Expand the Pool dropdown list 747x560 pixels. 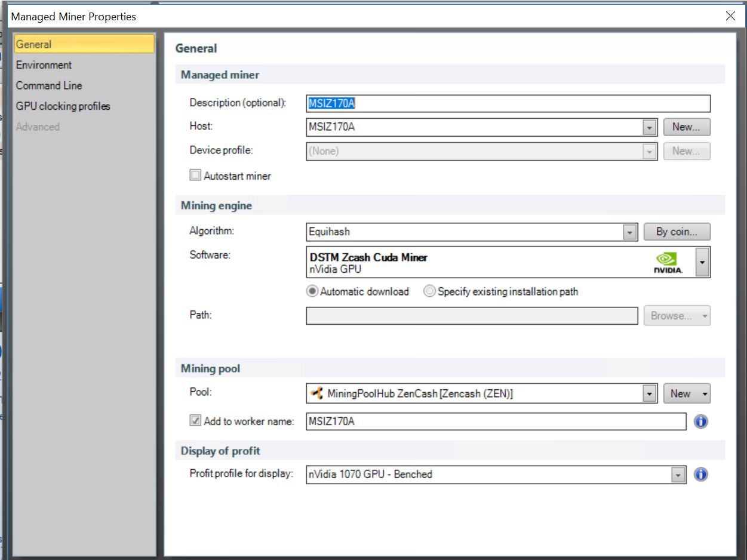(x=650, y=393)
